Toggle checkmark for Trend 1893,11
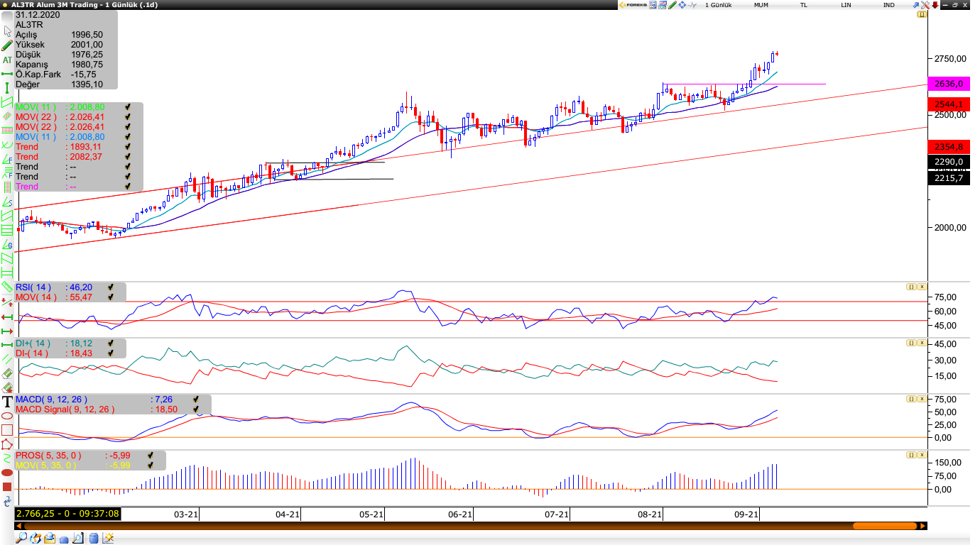Viewport: 980px width, 545px height. point(129,146)
